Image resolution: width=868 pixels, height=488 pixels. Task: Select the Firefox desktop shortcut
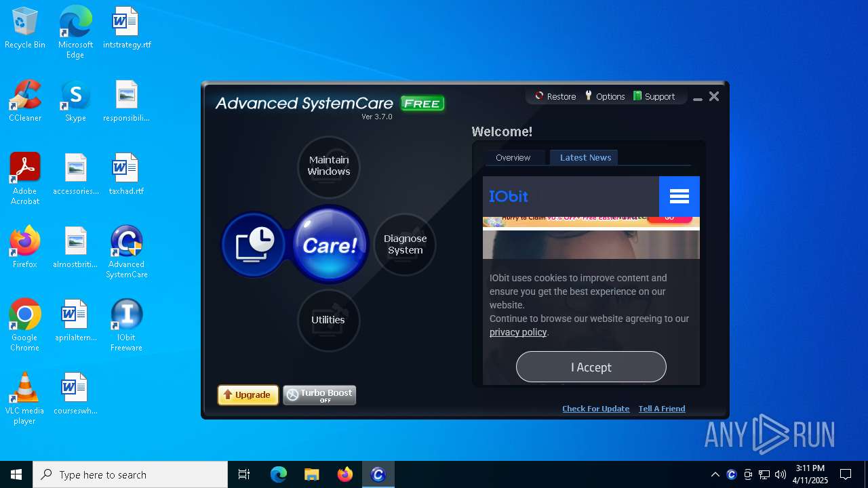pos(25,248)
